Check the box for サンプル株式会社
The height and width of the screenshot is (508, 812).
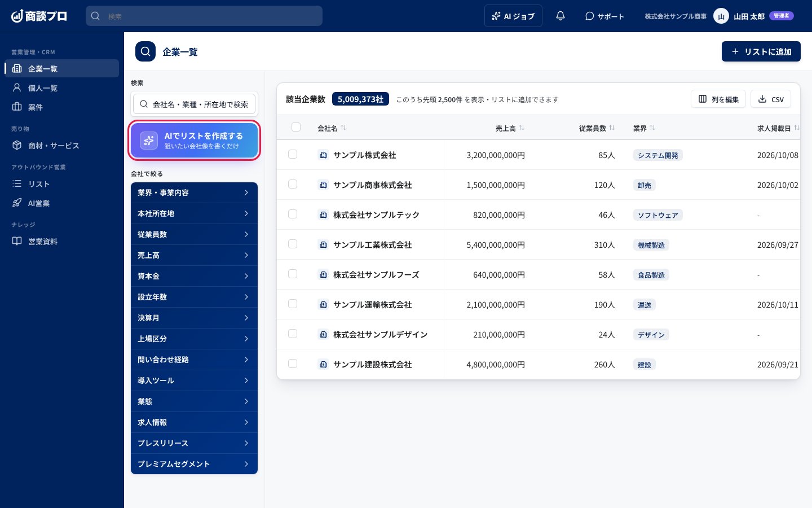coord(293,154)
